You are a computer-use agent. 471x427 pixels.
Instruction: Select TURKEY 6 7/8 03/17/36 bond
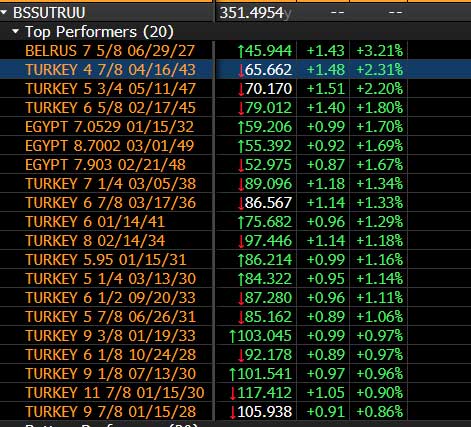(x=110, y=203)
